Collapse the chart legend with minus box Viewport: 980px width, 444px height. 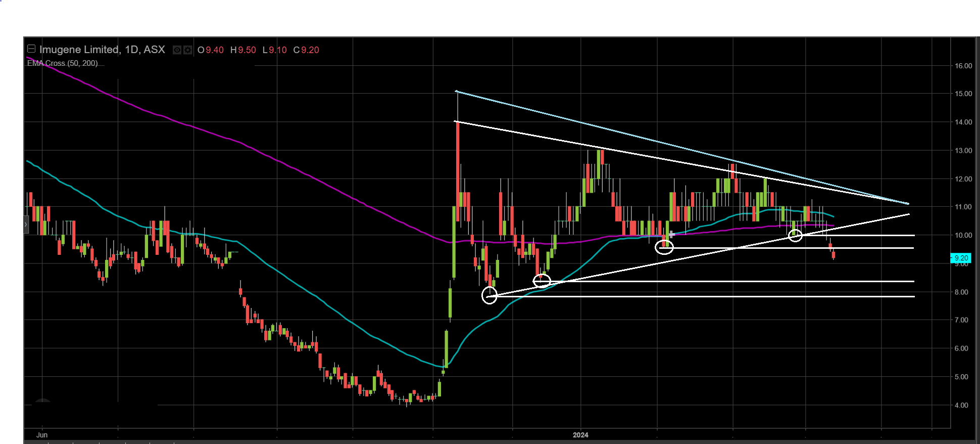coord(31,49)
